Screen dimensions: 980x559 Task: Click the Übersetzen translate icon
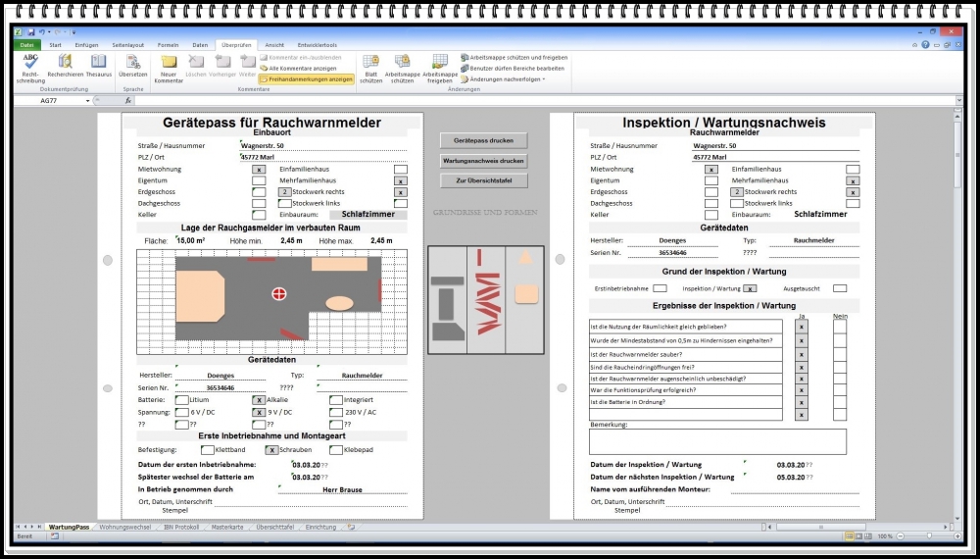tap(132, 67)
